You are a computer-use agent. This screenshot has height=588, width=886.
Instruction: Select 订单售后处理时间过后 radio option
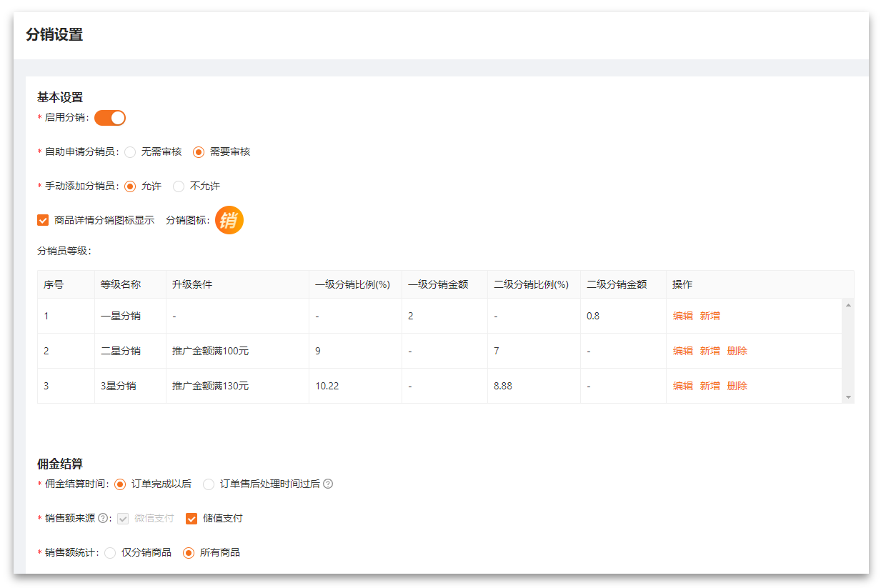[209, 484]
